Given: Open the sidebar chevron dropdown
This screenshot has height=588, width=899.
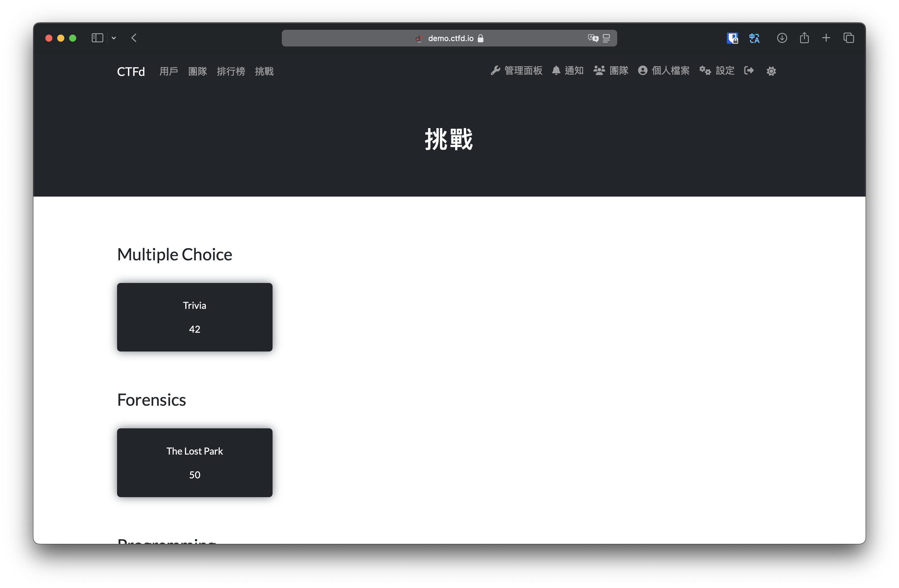Looking at the screenshot, I should point(114,38).
